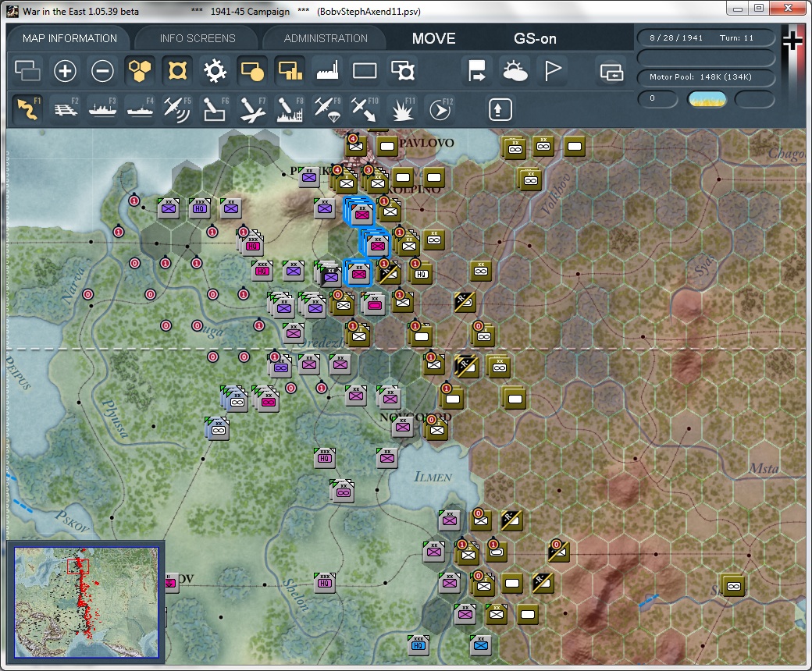Screen dimensions: 812x671
Task: Zoom out the map with minus icon
Action: (102, 70)
